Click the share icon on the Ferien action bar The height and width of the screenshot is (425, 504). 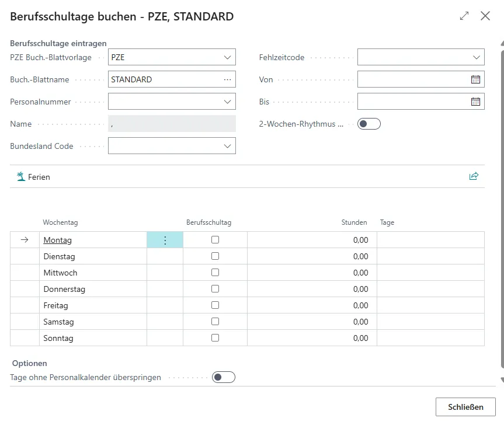(x=474, y=176)
